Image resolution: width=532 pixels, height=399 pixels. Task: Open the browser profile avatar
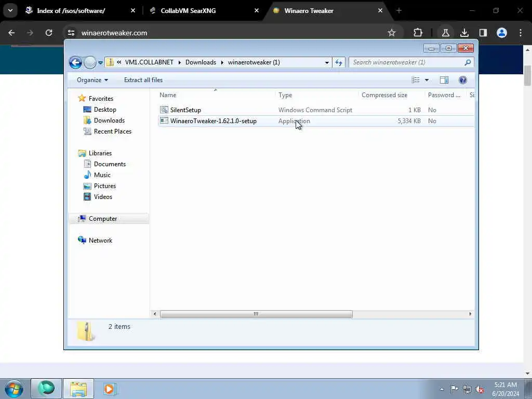click(502, 33)
